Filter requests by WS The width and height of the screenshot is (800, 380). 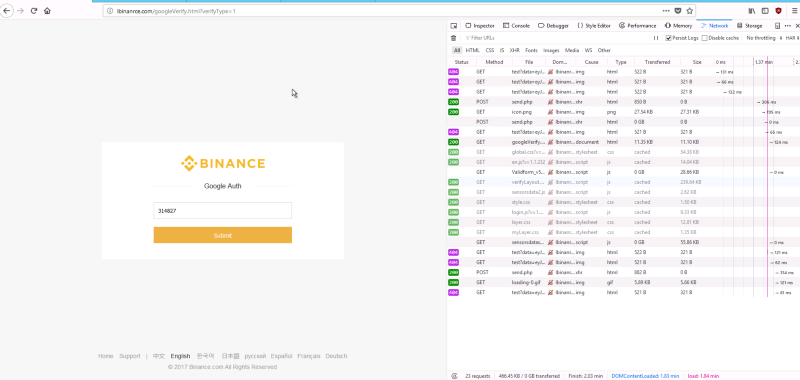(x=588, y=50)
